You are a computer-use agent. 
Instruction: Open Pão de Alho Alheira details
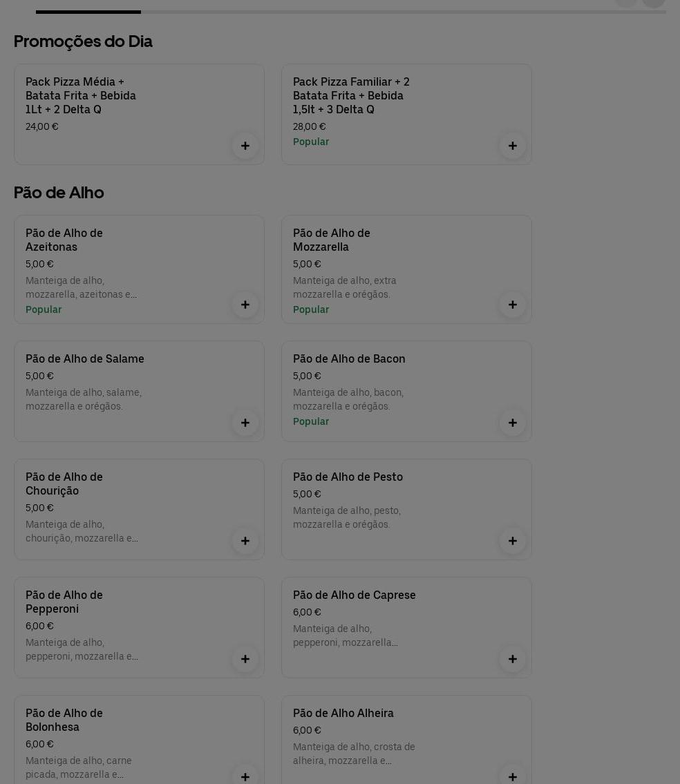coord(343,713)
